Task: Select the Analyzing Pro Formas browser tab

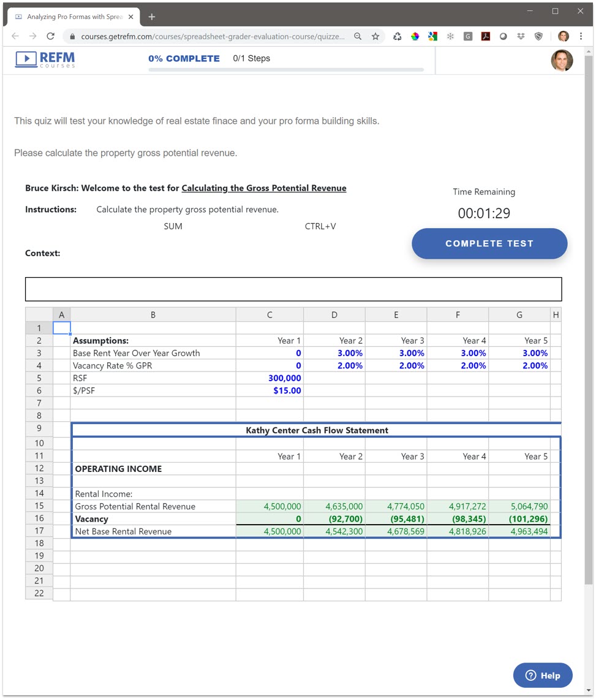Action: (x=73, y=17)
